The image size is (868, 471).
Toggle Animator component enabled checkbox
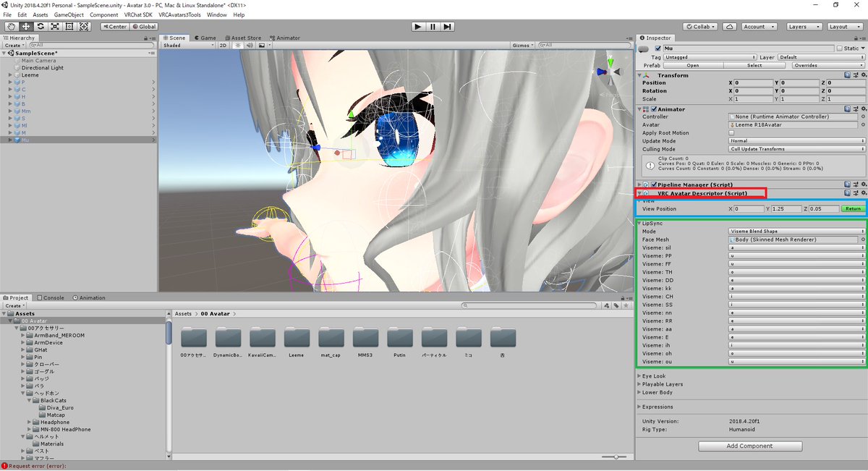[x=654, y=109]
